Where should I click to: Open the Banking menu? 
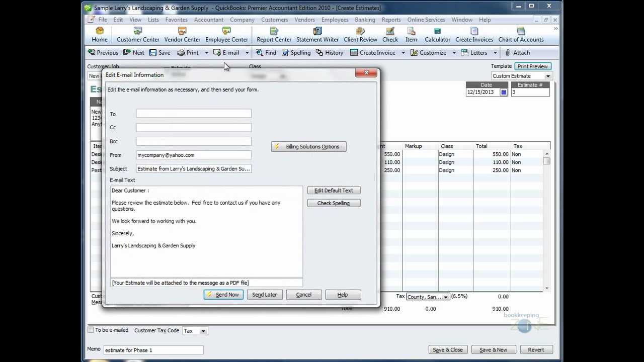[x=365, y=20]
